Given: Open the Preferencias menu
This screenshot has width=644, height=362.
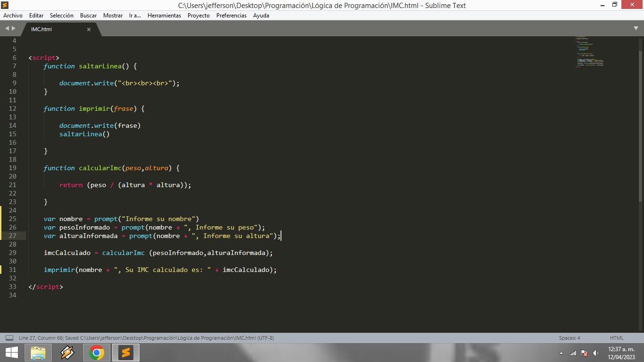Looking at the screenshot, I should click(231, 16).
